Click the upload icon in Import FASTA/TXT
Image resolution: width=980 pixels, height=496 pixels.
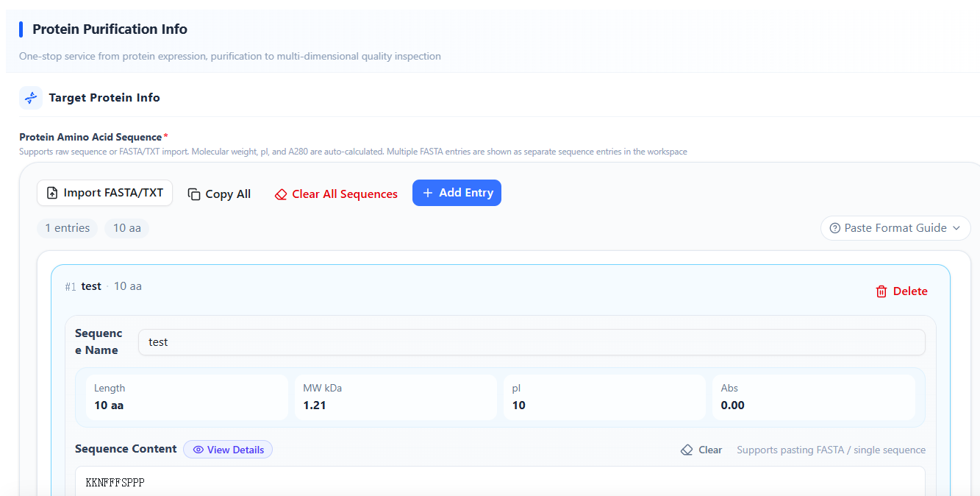[x=52, y=193]
